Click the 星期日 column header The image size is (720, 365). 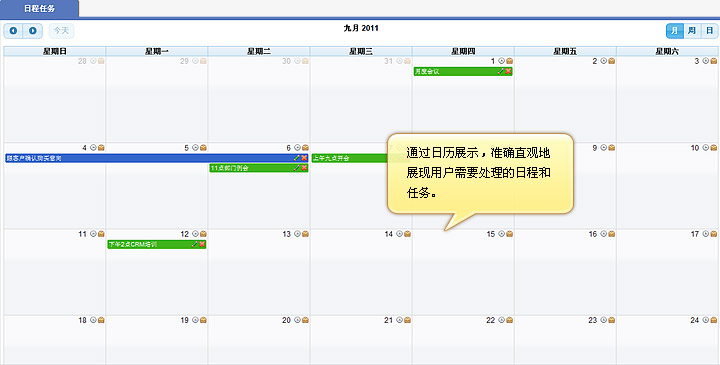point(55,51)
